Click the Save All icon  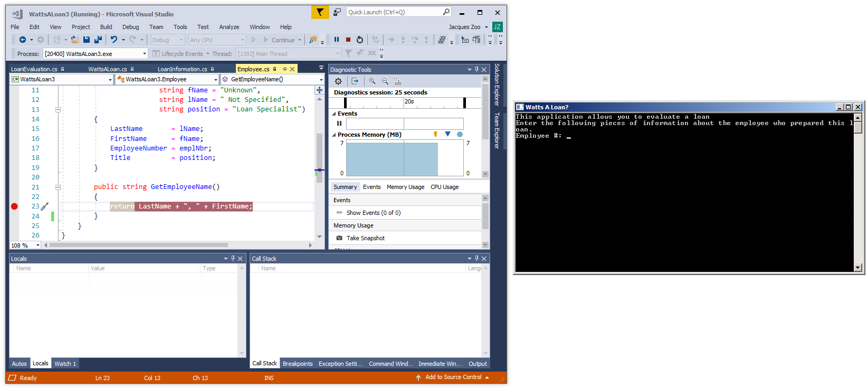[98, 40]
